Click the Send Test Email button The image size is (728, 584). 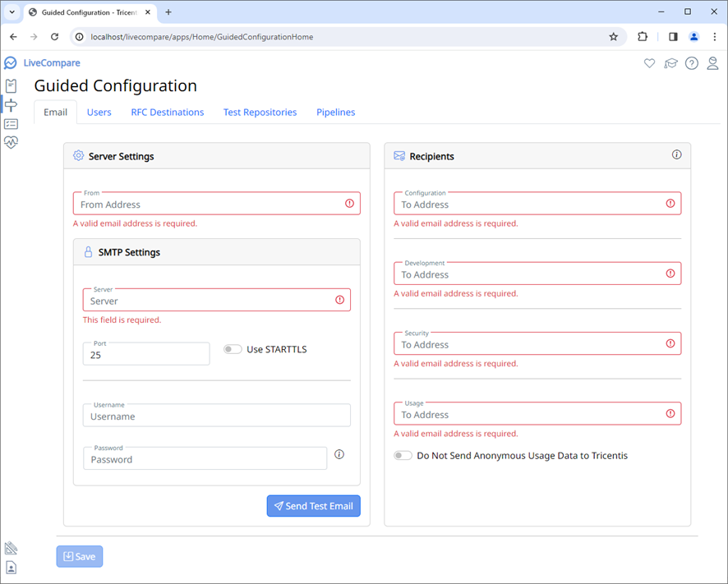tap(313, 505)
